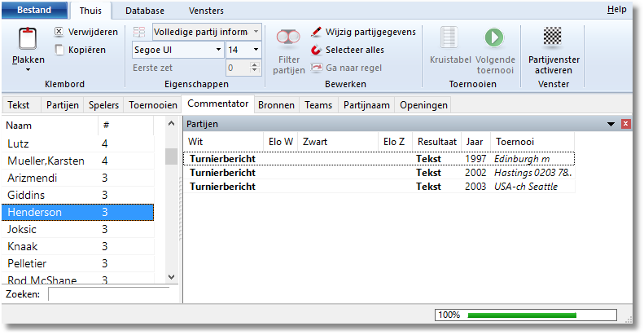The image size is (644, 335).
Task: Open the Kruistabel tournament table
Action: pyautogui.click(x=449, y=39)
